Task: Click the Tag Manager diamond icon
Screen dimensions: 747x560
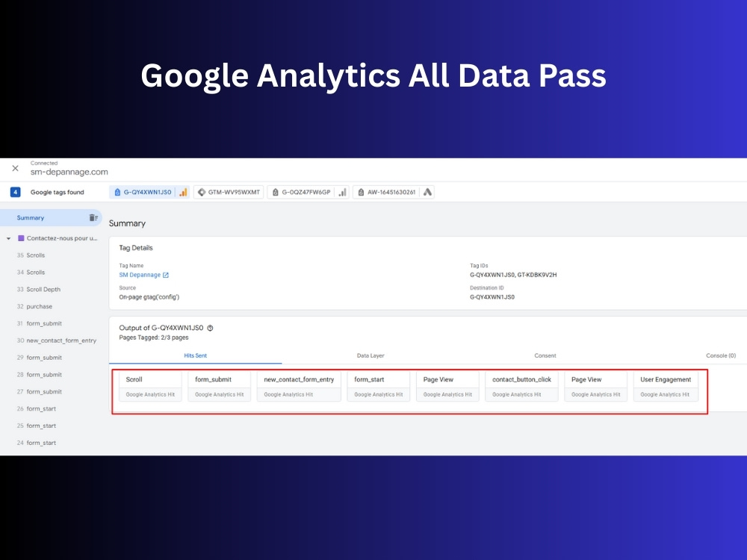Action: pyautogui.click(x=202, y=193)
